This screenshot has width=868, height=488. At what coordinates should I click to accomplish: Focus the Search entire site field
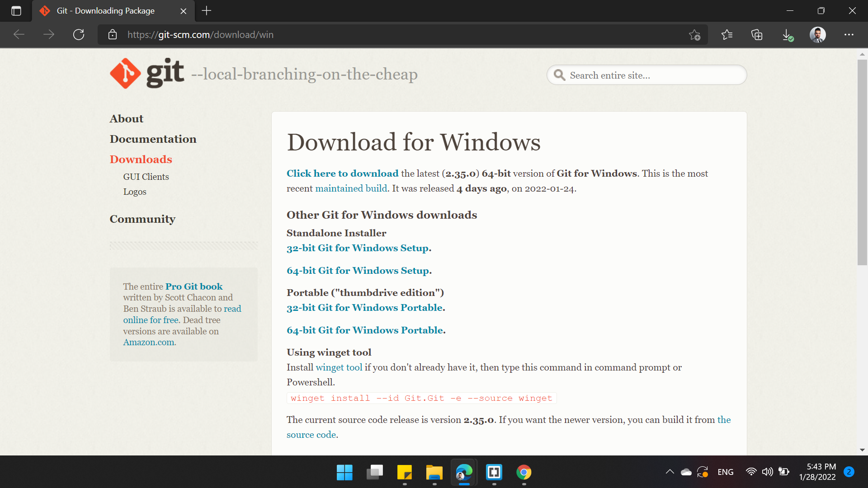(x=646, y=75)
